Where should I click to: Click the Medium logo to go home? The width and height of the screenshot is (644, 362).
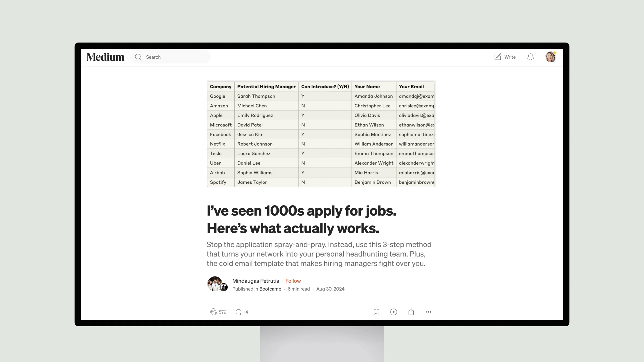[106, 57]
